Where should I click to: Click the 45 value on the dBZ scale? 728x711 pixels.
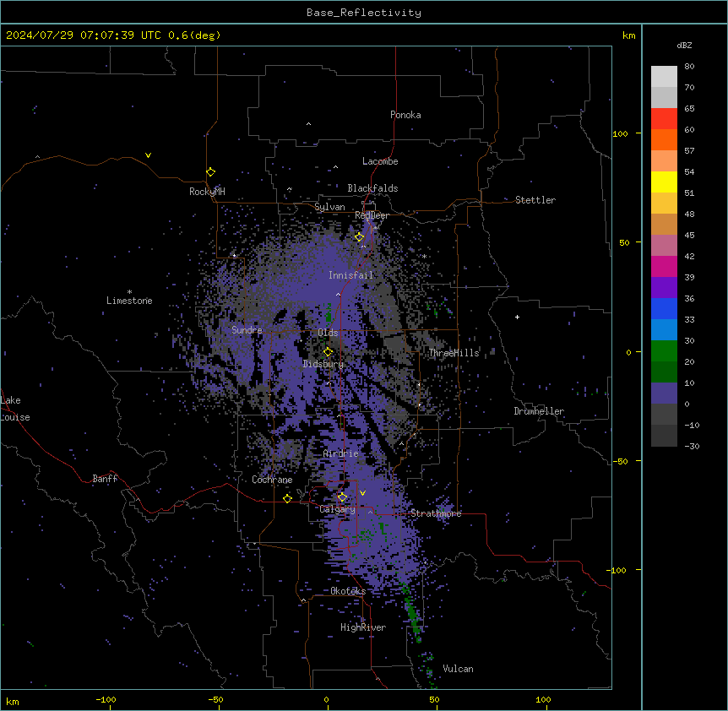click(689, 236)
